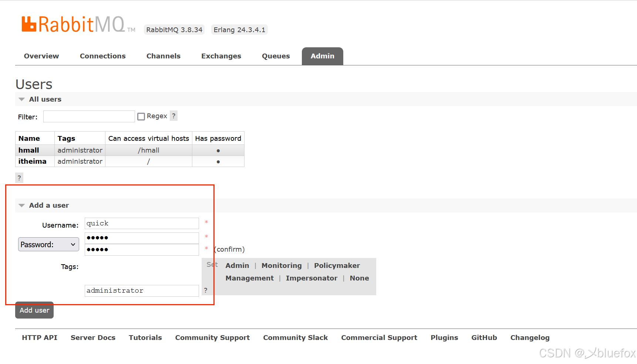Open the Community Support link

tap(212, 337)
